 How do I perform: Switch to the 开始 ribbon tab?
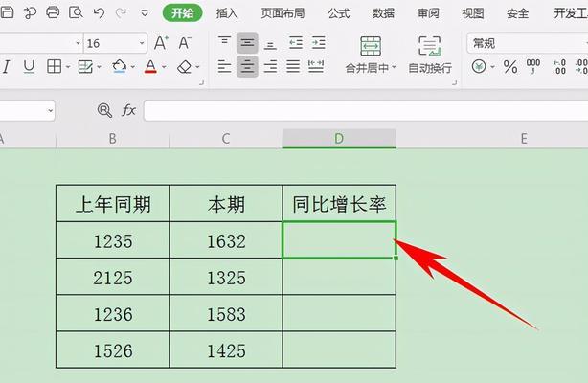coord(183,13)
